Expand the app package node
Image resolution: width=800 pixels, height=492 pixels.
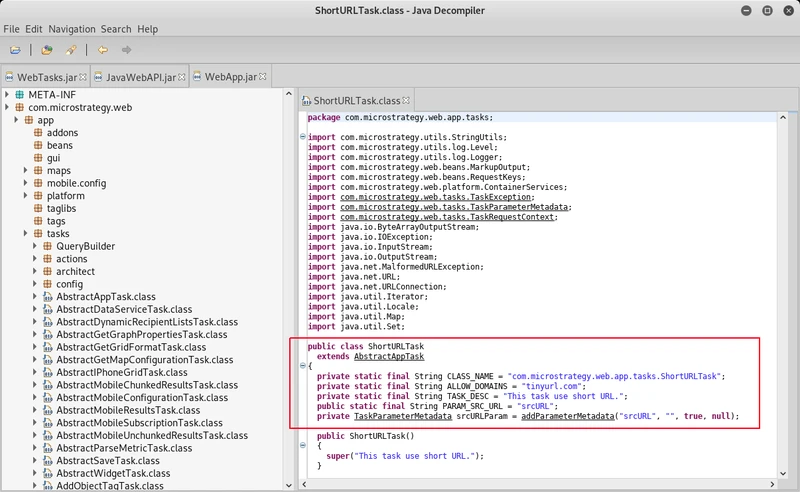coord(16,120)
